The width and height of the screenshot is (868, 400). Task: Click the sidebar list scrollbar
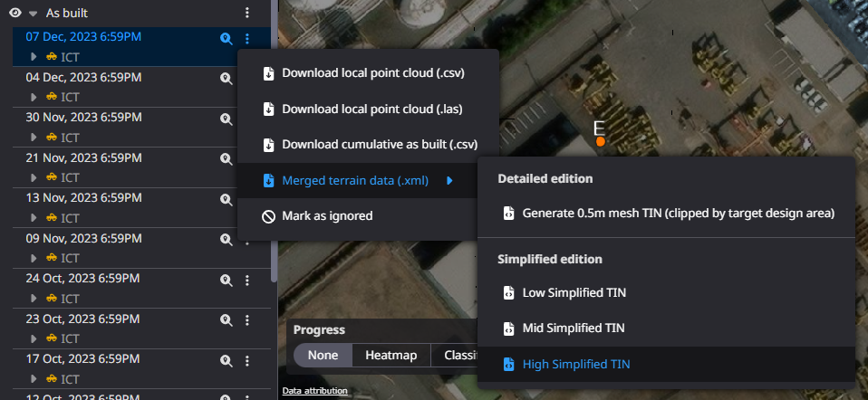tap(274, 141)
